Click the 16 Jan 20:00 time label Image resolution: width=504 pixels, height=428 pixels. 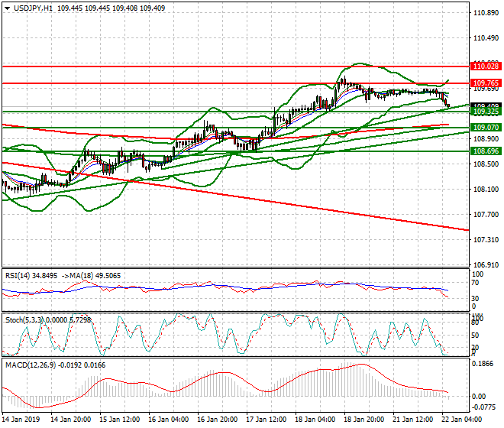point(218,420)
